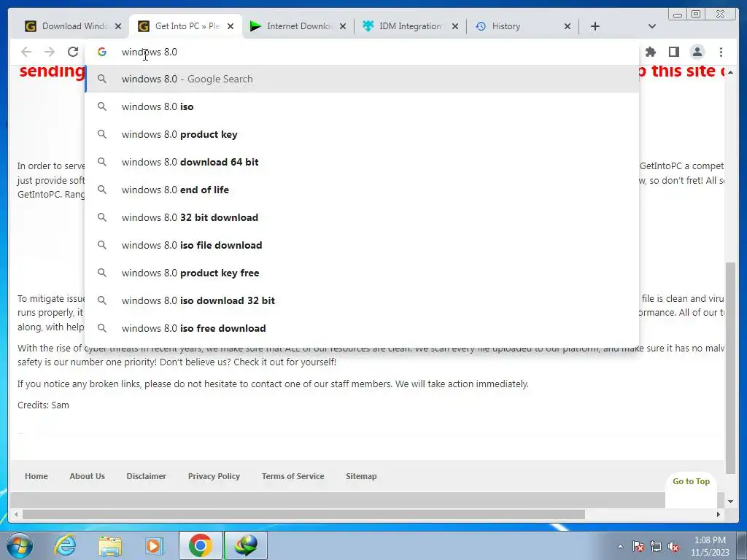Open Internet Download Manager taskbar icon

pyautogui.click(x=245, y=545)
